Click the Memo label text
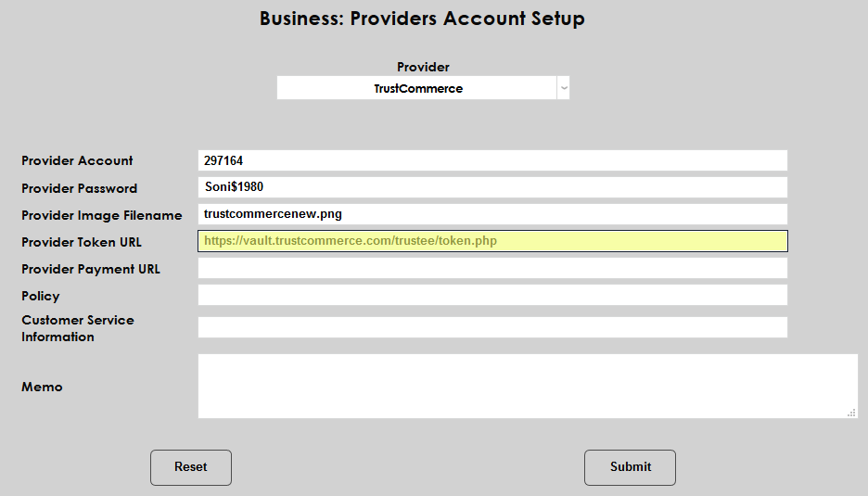 pyautogui.click(x=42, y=387)
